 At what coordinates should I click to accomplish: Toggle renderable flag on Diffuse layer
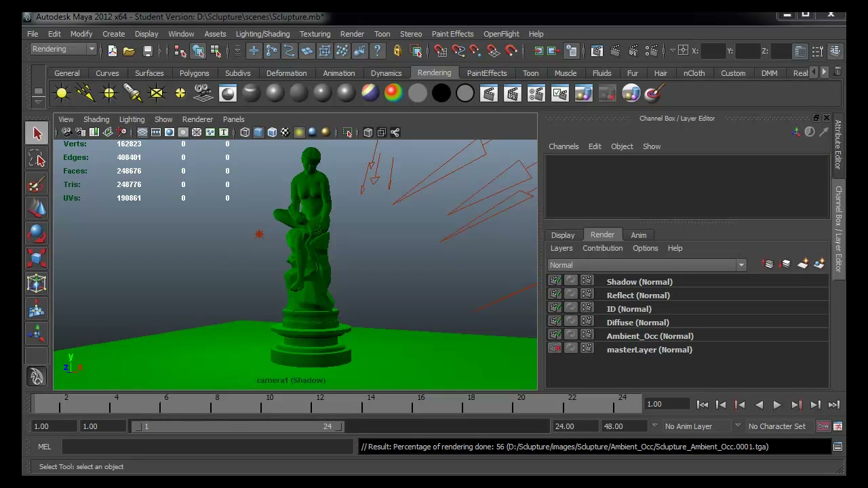555,322
